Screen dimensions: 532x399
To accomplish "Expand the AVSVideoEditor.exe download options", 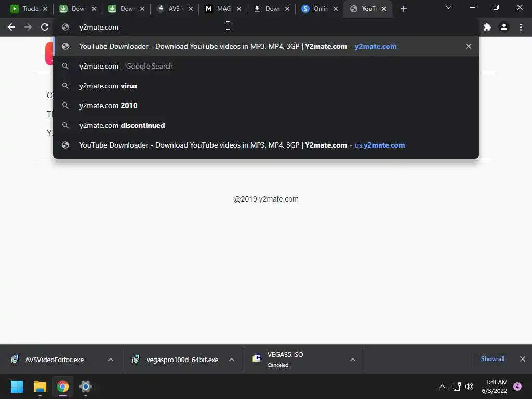I will point(111,360).
